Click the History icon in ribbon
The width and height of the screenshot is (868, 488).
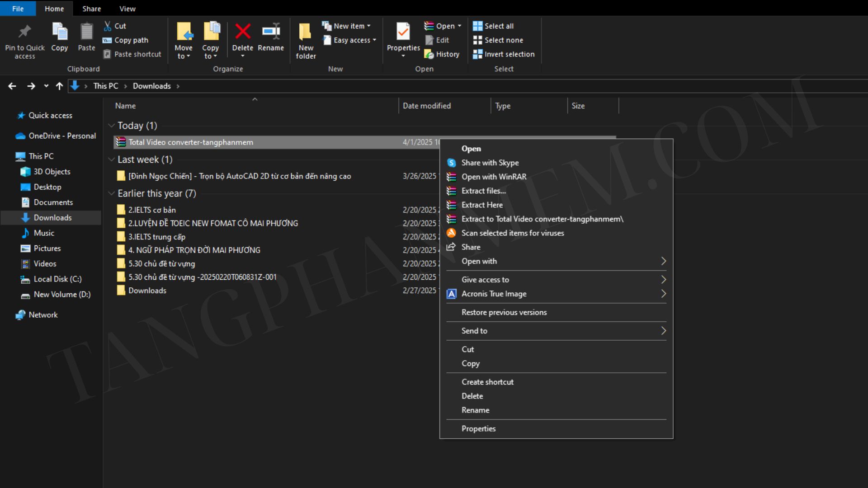pyautogui.click(x=429, y=54)
